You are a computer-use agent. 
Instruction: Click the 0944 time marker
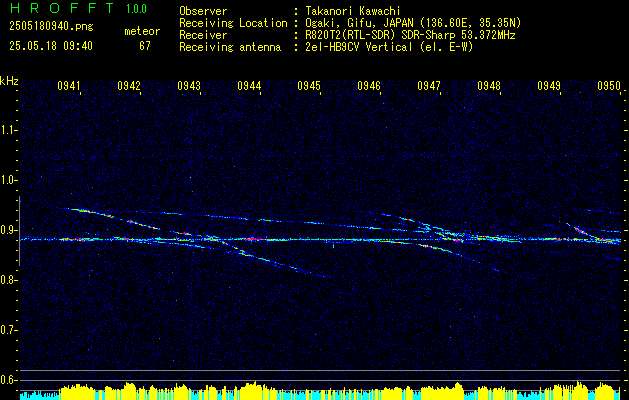point(249,86)
